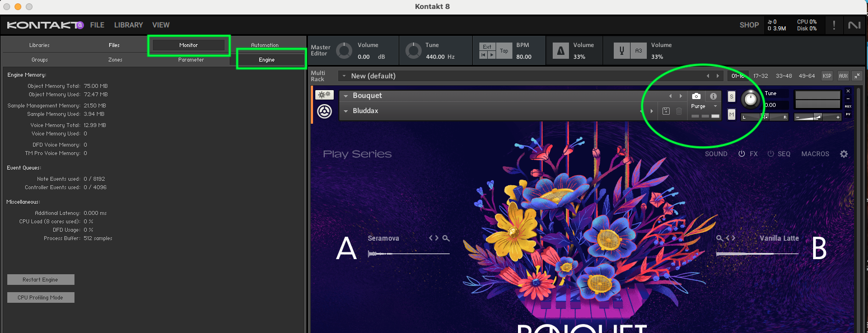Toggle the SEQ power icon

pyautogui.click(x=771, y=153)
